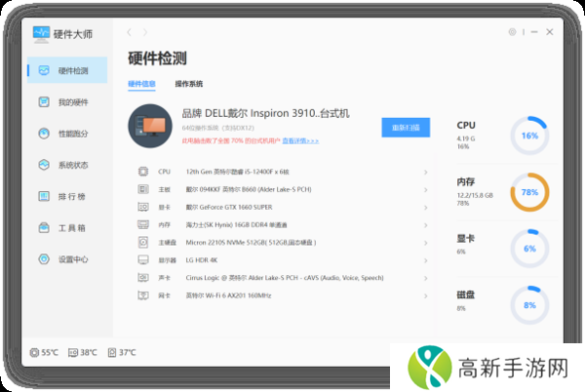Click the 声卡 sound card icon
The height and width of the screenshot is (392, 585).
[143, 278]
